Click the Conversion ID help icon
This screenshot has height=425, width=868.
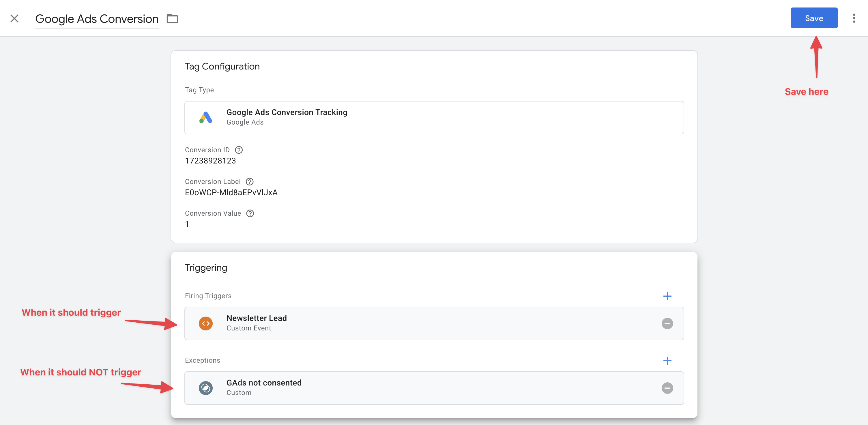coord(239,150)
